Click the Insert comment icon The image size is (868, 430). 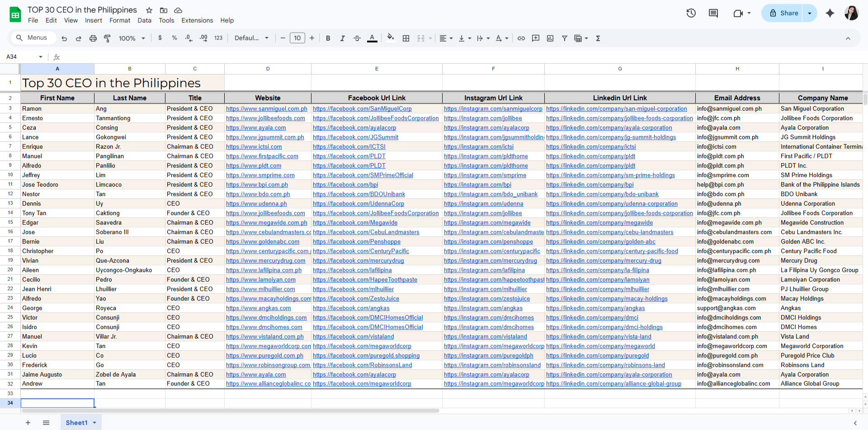536,38
